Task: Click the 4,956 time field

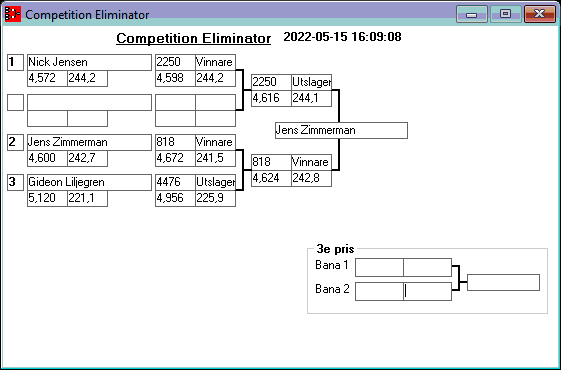Action: point(175,199)
